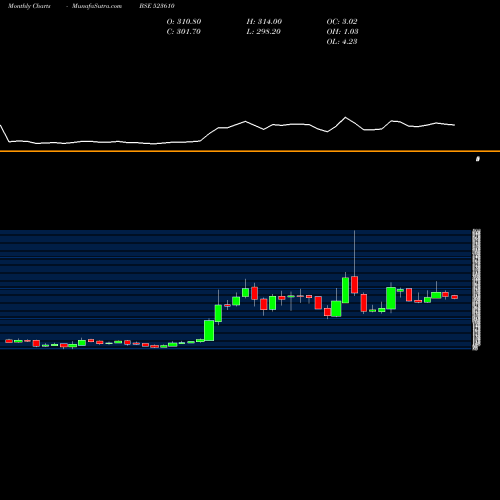Click the 'OL: 4.23' value
Image resolution: width=500 pixels, height=500 pixels.
pos(342,42)
